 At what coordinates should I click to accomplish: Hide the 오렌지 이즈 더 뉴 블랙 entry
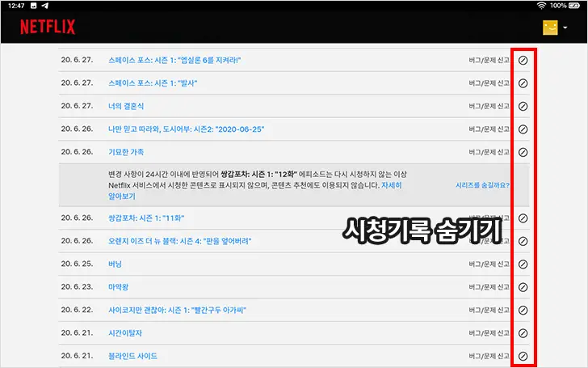point(523,241)
